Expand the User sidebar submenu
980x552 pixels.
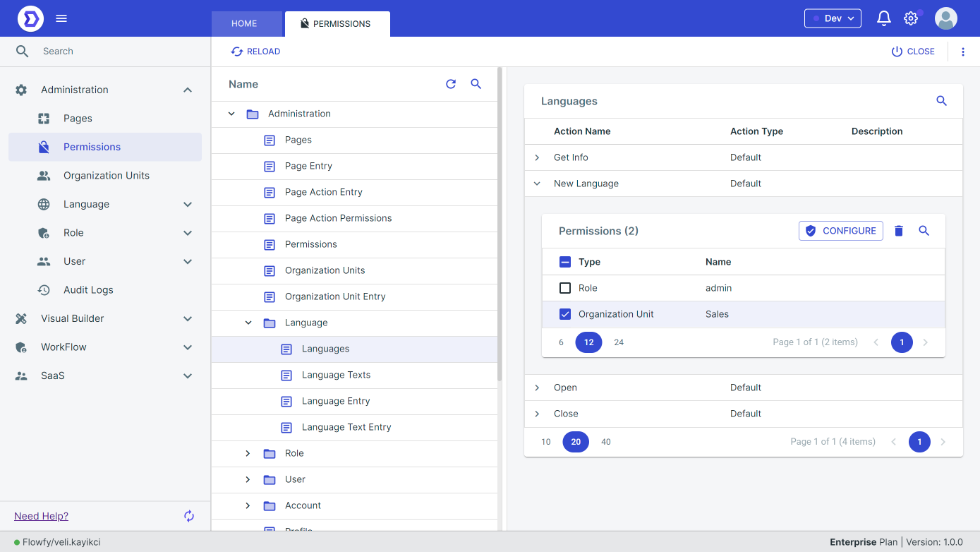click(188, 261)
